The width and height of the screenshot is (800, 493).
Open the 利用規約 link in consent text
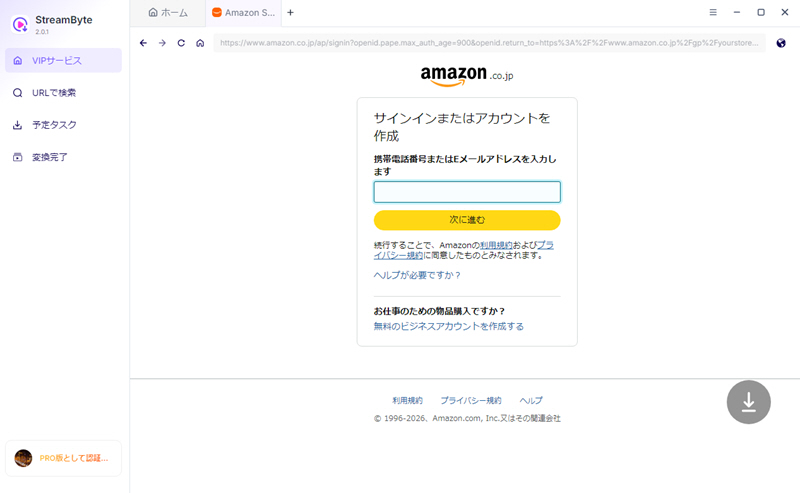496,245
